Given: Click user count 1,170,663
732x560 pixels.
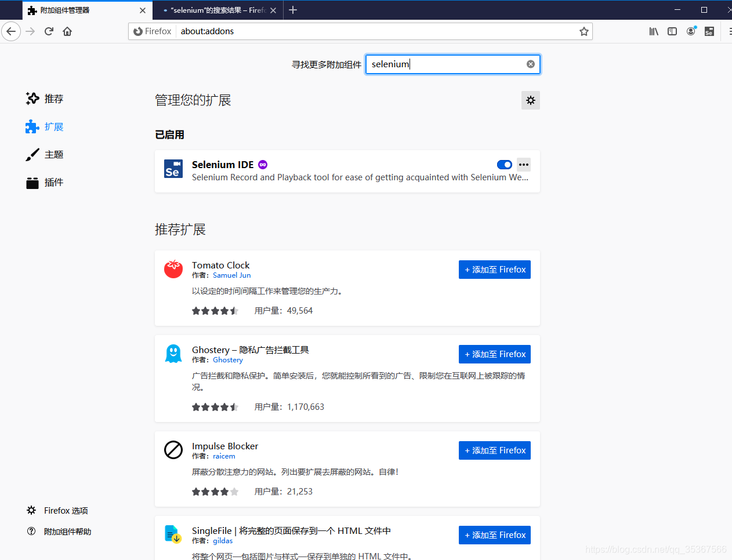Looking at the screenshot, I should [306, 407].
